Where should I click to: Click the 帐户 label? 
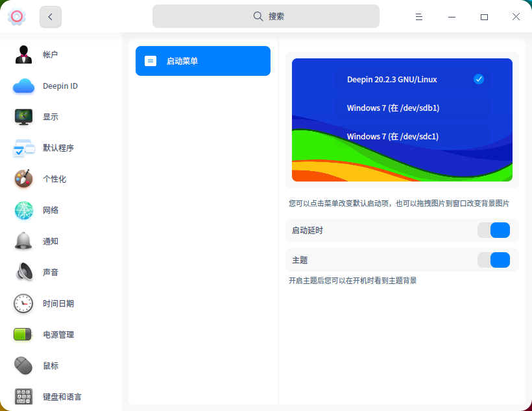pyautogui.click(x=50, y=54)
